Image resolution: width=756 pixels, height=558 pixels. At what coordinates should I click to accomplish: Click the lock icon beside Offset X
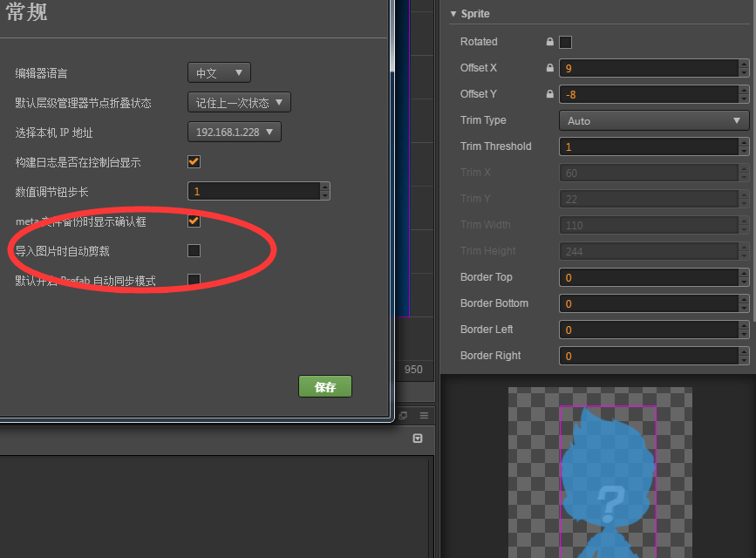coord(549,67)
